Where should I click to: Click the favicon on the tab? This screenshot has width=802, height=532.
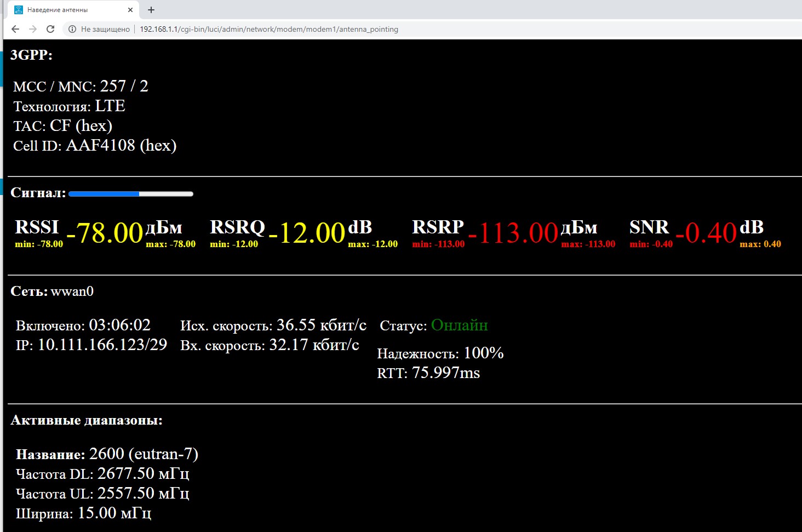pyautogui.click(x=19, y=10)
